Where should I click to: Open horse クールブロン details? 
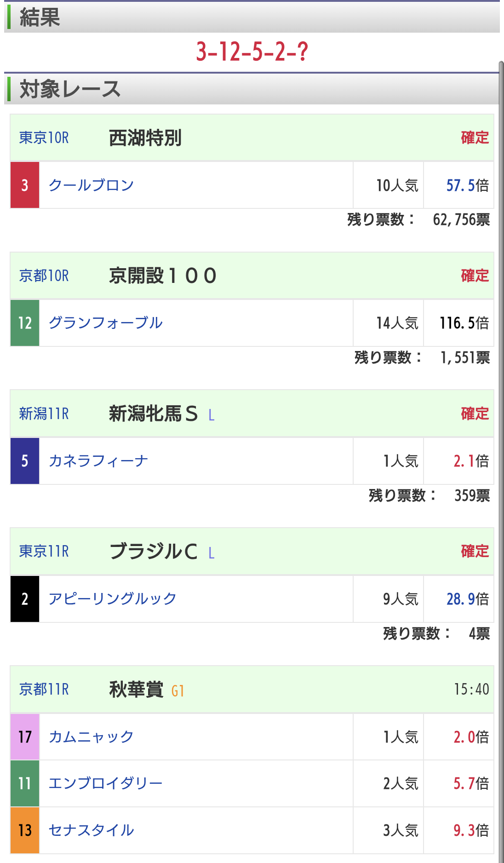coord(91,185)
